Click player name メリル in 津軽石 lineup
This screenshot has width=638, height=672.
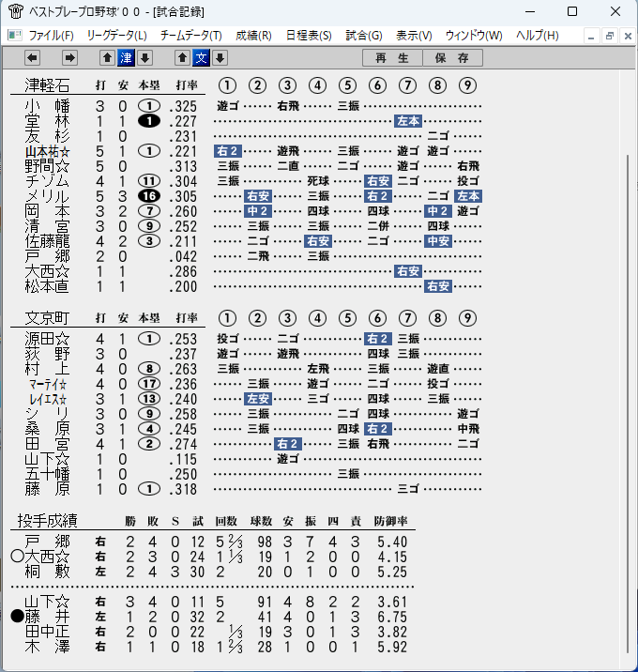coord(47,196)
